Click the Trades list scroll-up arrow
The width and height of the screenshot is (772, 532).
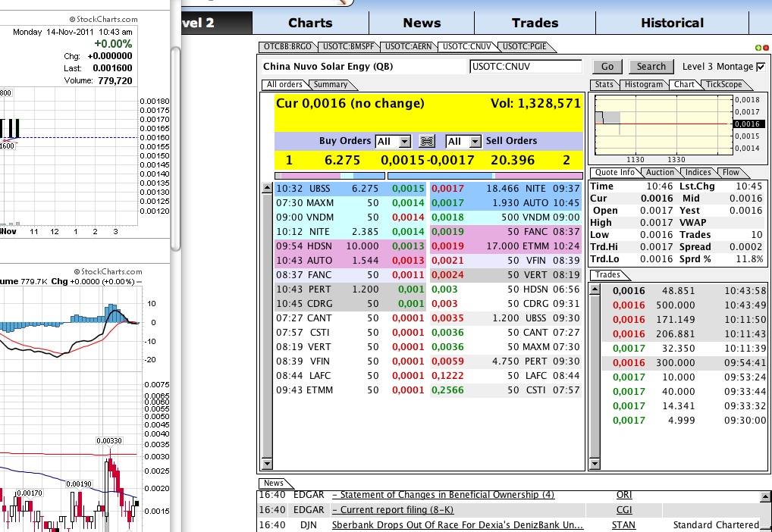595,288
